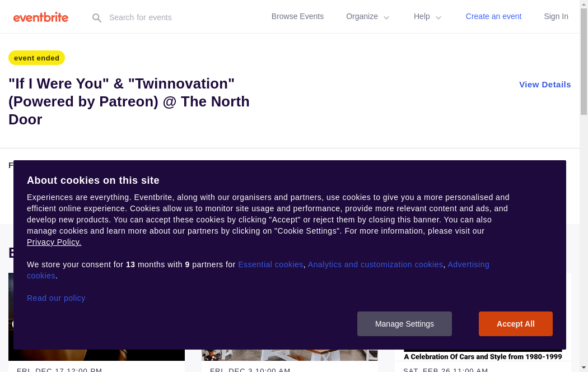Open the Privacy Policy link
Viewport: 588px width, 372px height.
tap(54, 242)
